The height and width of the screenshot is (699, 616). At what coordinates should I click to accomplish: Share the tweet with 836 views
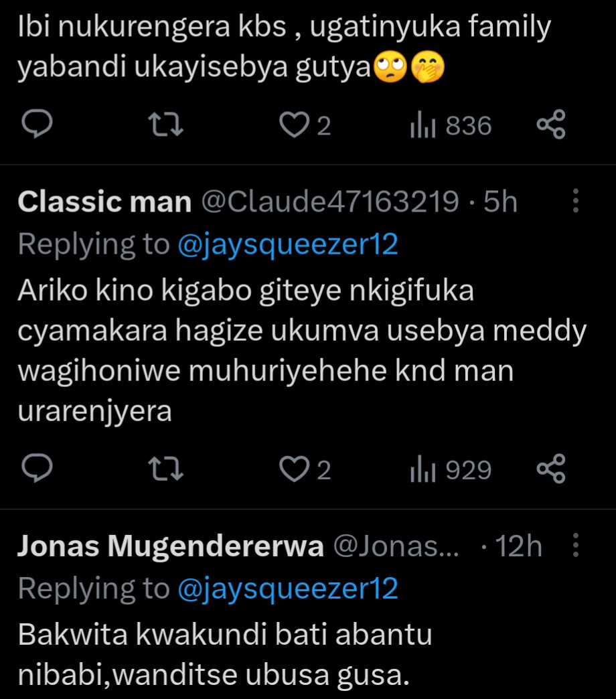(552, 125)
